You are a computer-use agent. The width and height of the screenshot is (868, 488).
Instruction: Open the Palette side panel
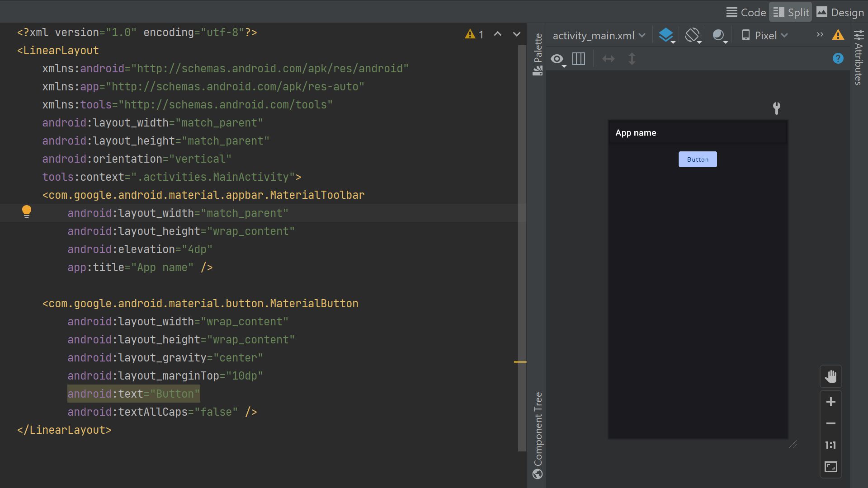(x=538, y=54)
